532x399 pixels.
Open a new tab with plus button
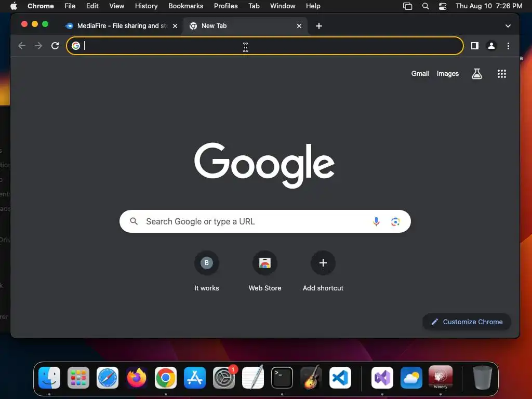point(319,26)
